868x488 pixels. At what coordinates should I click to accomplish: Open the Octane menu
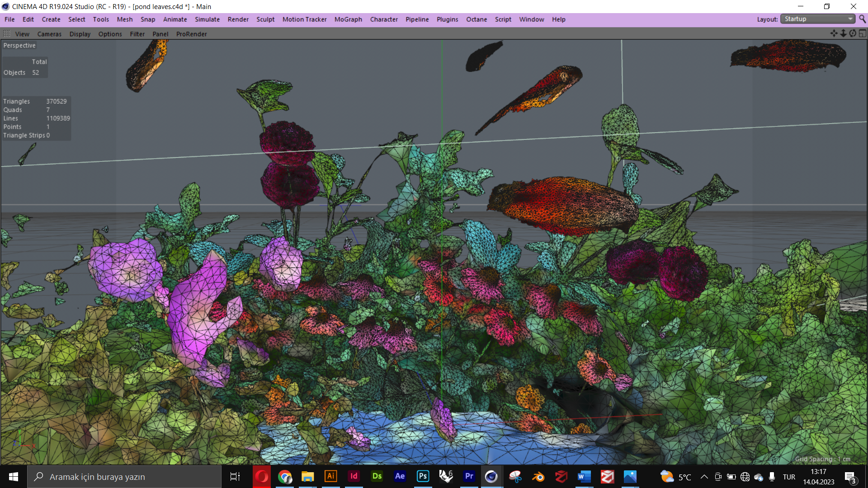point(476,19)
